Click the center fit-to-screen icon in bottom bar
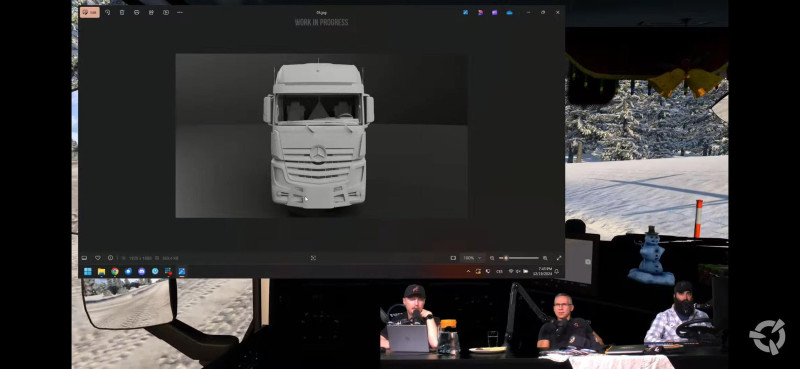The height and width of the screenshot is (369, 800). [313, 258]
